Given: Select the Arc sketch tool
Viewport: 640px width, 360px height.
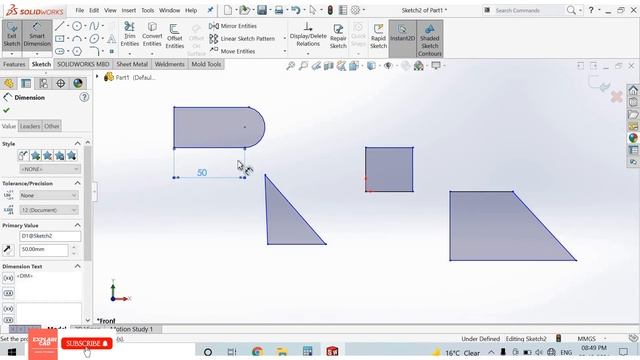Looking at the screenshot, I should click(77, 39).
